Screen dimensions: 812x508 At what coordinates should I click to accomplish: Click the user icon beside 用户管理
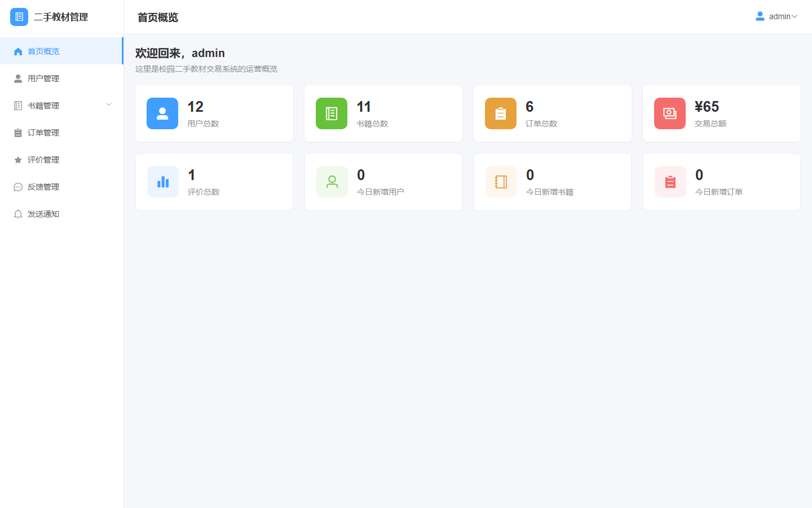point(18,78)
